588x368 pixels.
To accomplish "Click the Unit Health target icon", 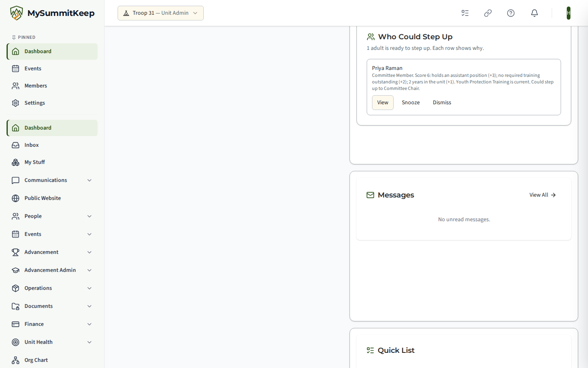I will pyautogui.click(x=16, y=342).
